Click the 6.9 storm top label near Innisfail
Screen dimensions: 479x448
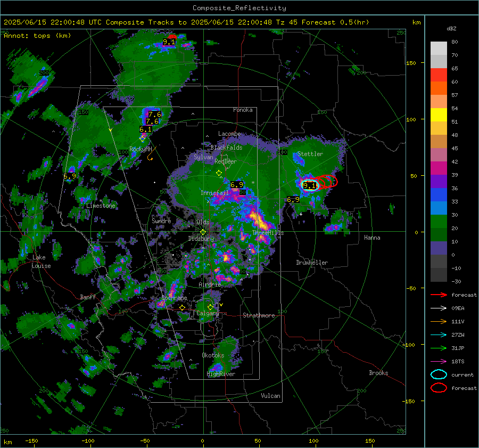point(237,185)
